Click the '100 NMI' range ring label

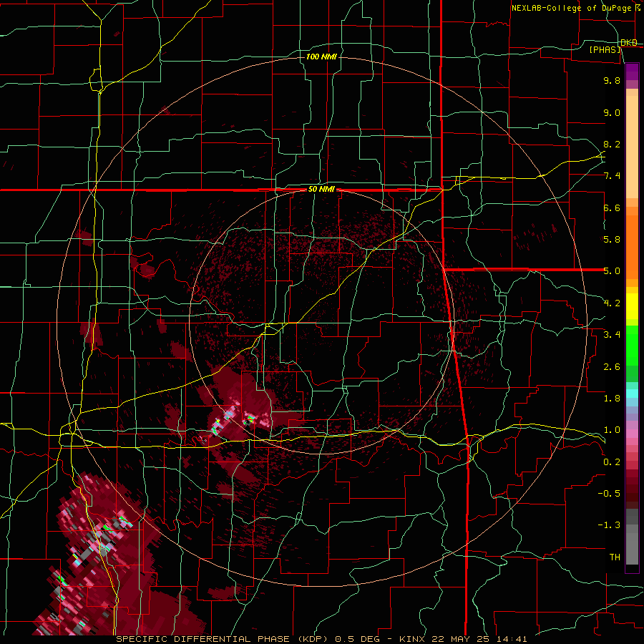(x=321, y=57)
